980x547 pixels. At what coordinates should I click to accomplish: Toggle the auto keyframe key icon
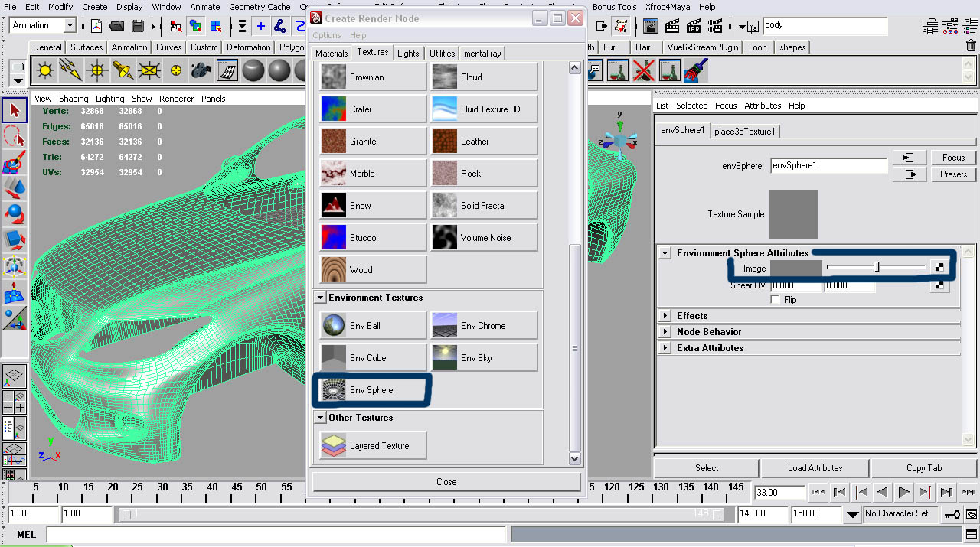coord(952,514)
